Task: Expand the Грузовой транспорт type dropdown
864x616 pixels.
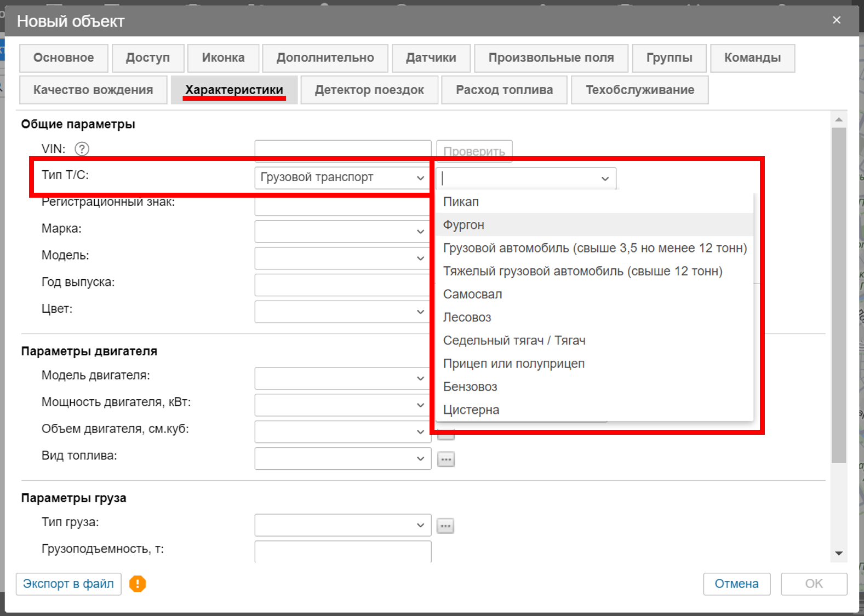Action: click(x=342, y=178)
